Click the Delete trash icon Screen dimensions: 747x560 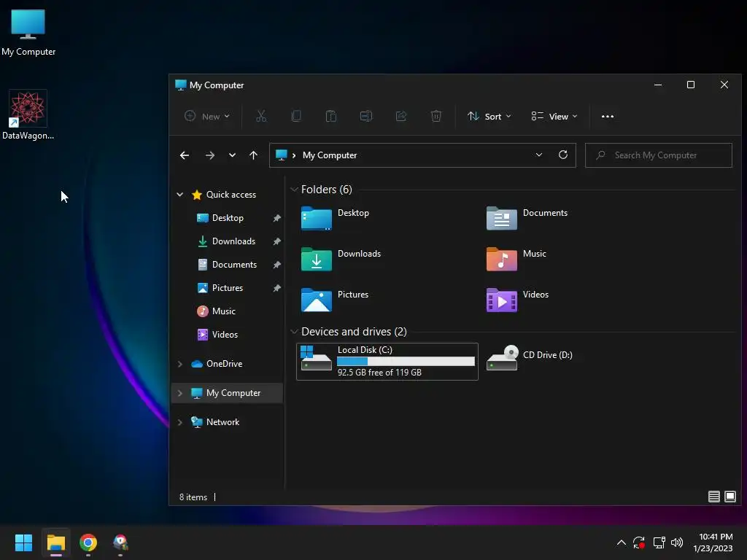(436, 116)
